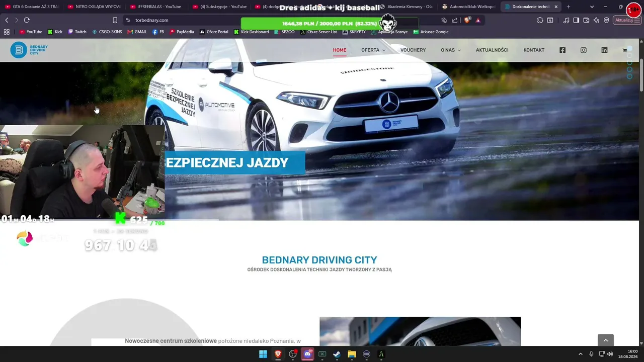Switch to the #FREEBIALAS YouTube tab
This screenshot has width=644, height=362.
pyautogui.click(x=155, y=7)
